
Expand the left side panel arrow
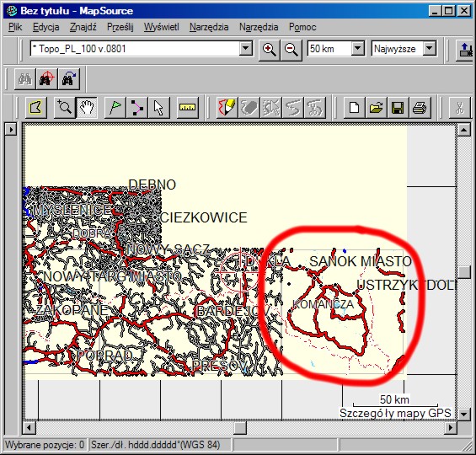(11, 130)
